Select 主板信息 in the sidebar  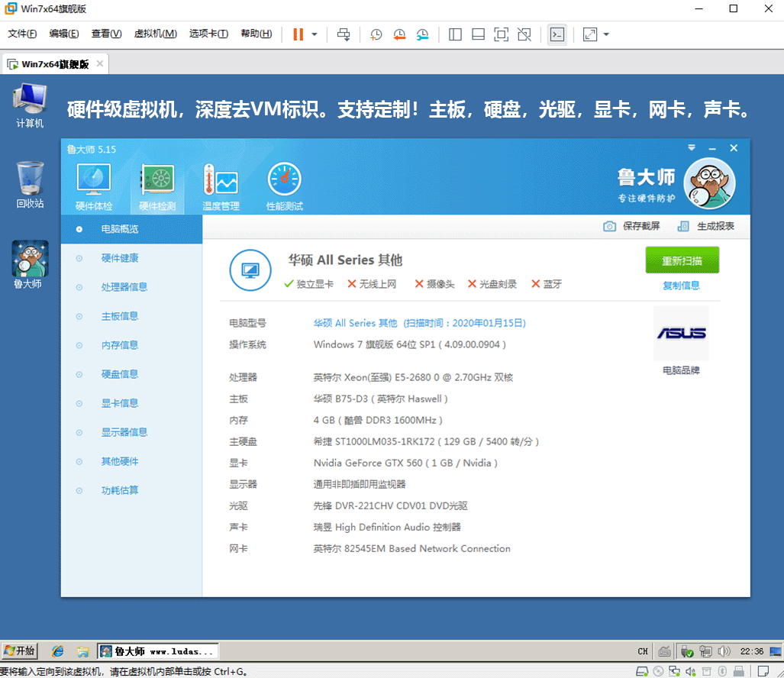point(131,316)
